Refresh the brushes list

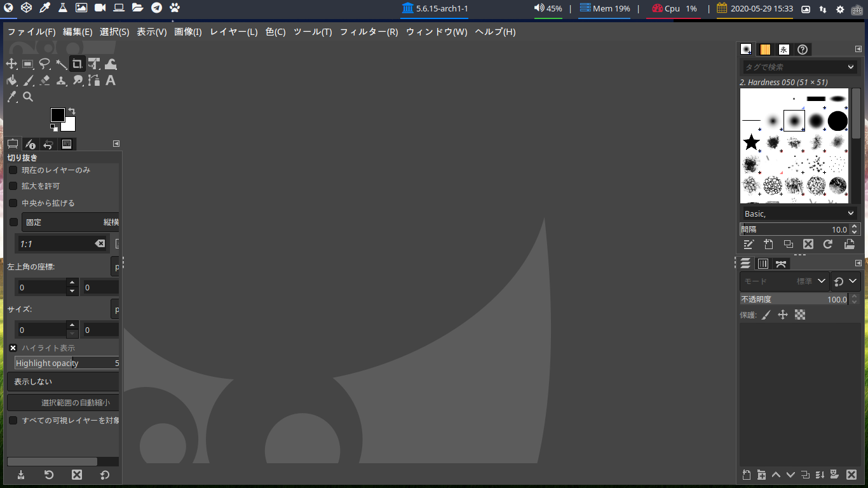tap(828, 245)
